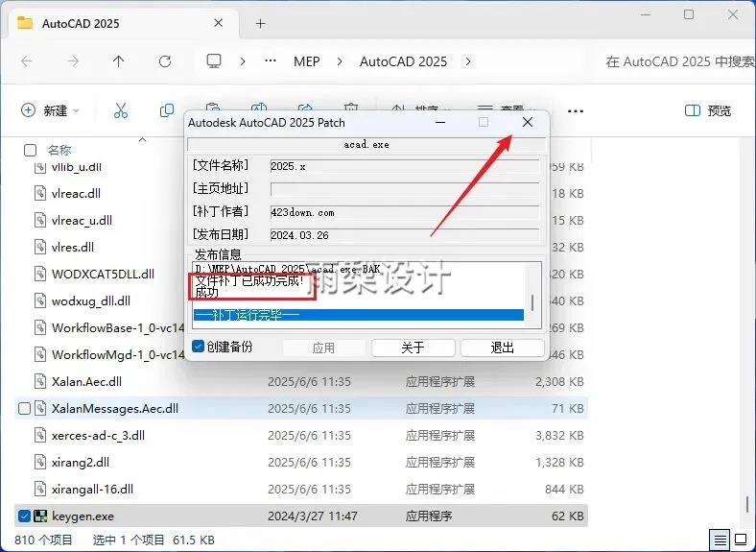Image resolution: width=756 pixels, height=552 pixels.
Task: Click the xerces-ad-c_3.dll file icon
Action: [x=40, y=435]
